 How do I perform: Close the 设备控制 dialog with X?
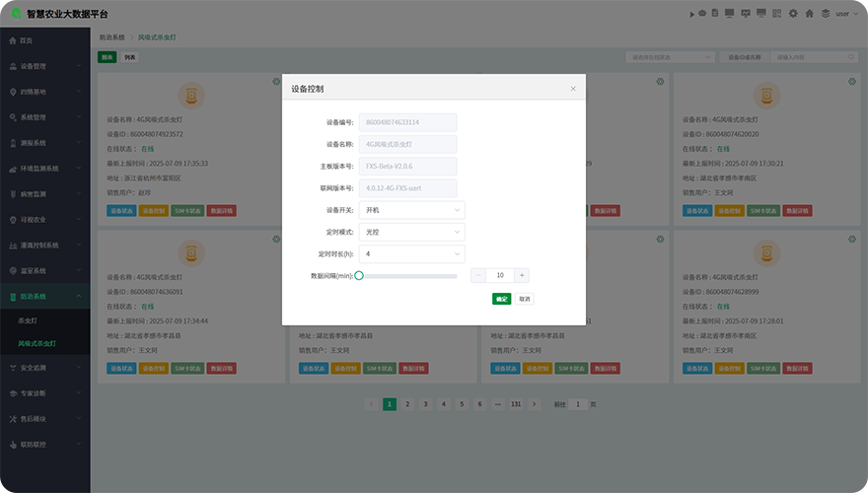(573, 89)
